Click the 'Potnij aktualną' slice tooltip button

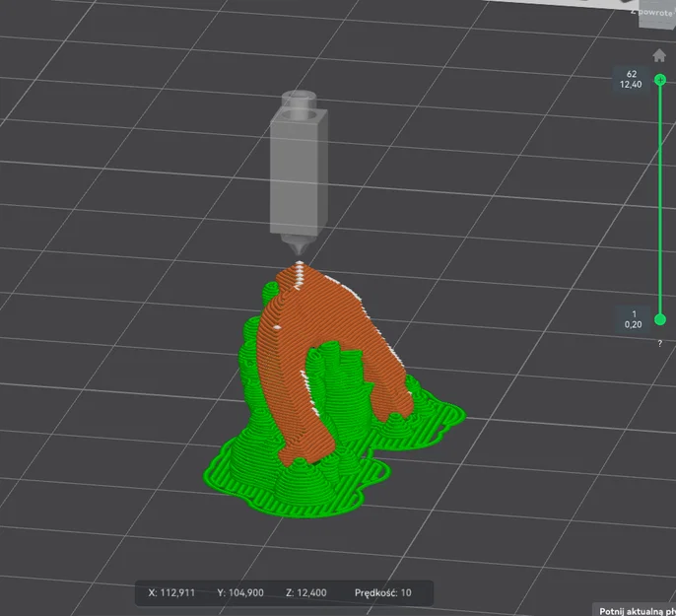635,610
